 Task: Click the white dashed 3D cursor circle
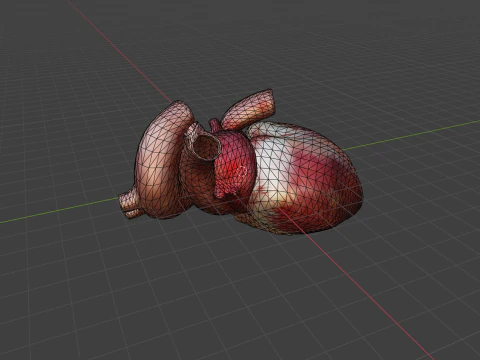pos(242,170)
